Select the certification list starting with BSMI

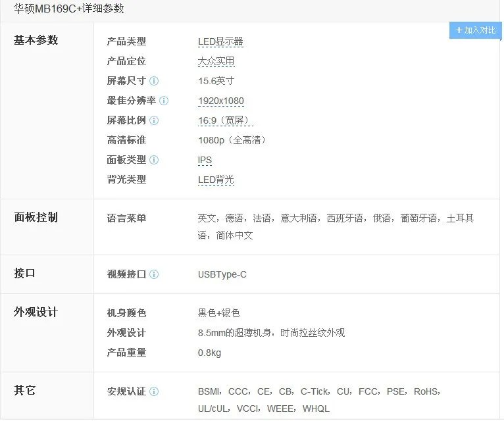[320, 400]
